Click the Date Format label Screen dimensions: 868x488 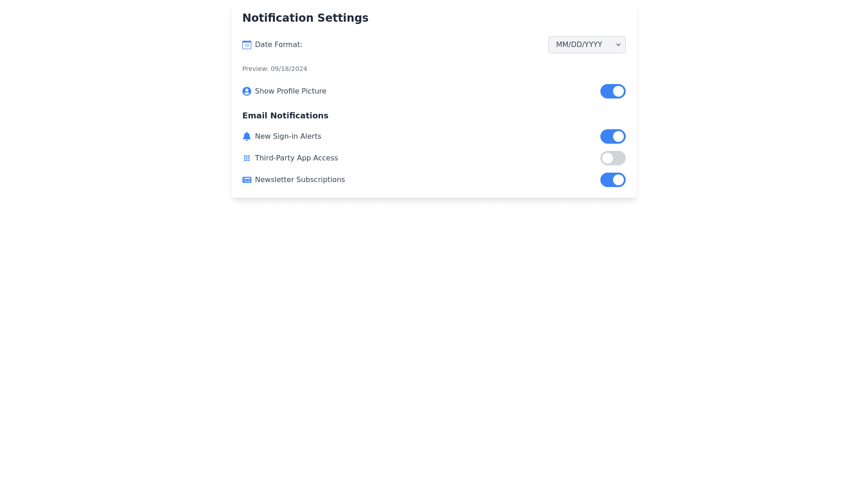click(278, 45)
